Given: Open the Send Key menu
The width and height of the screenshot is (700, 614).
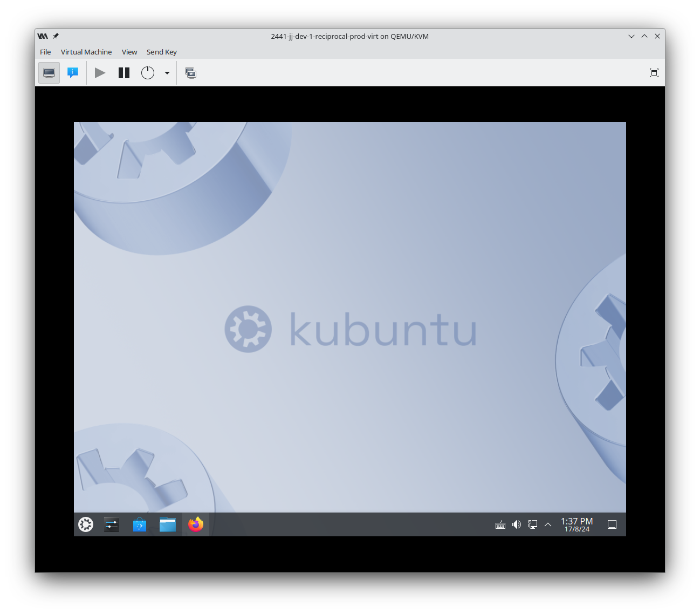Looking at the screenshot, I should [x=162, y=52].
